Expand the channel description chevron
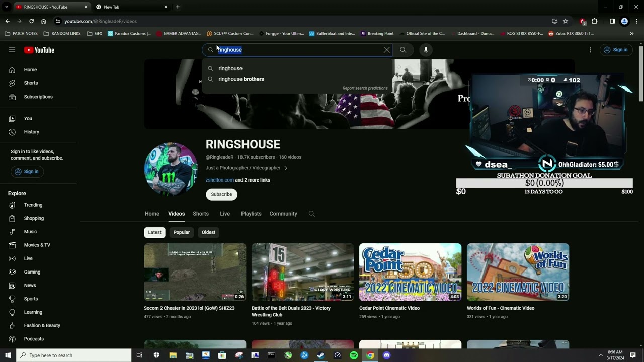This screenshot has height=362, width=644. [286, 168]
